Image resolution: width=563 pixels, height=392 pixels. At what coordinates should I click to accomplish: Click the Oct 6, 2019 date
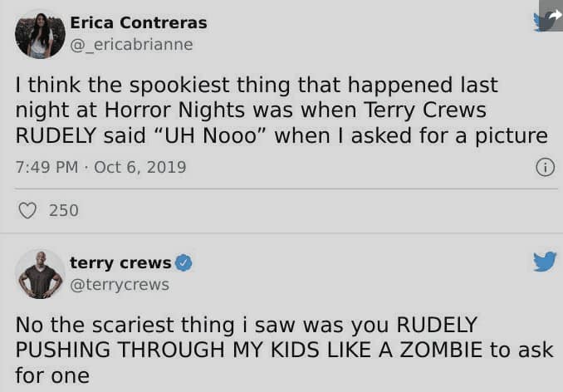pos(140,167)
